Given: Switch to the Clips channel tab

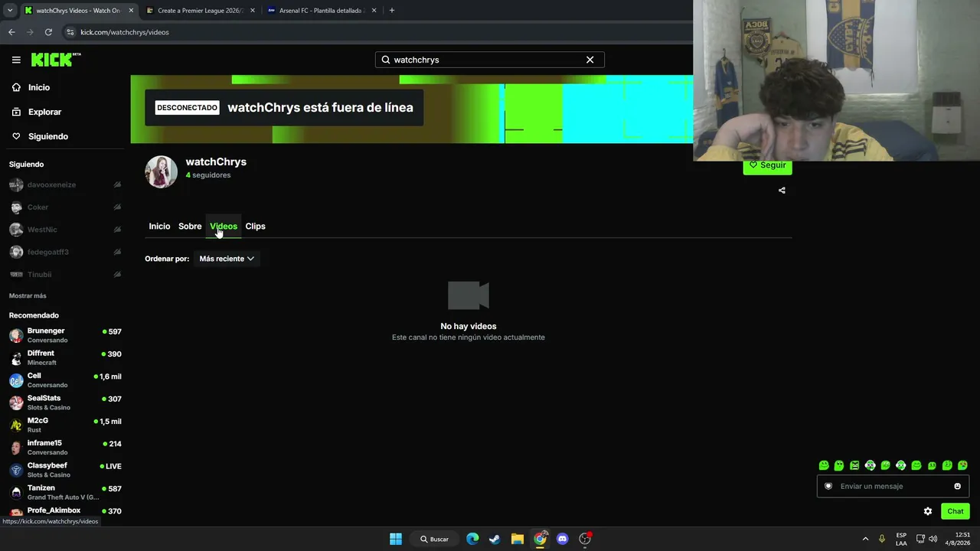Looking at the screenshot, I should 255,227.
